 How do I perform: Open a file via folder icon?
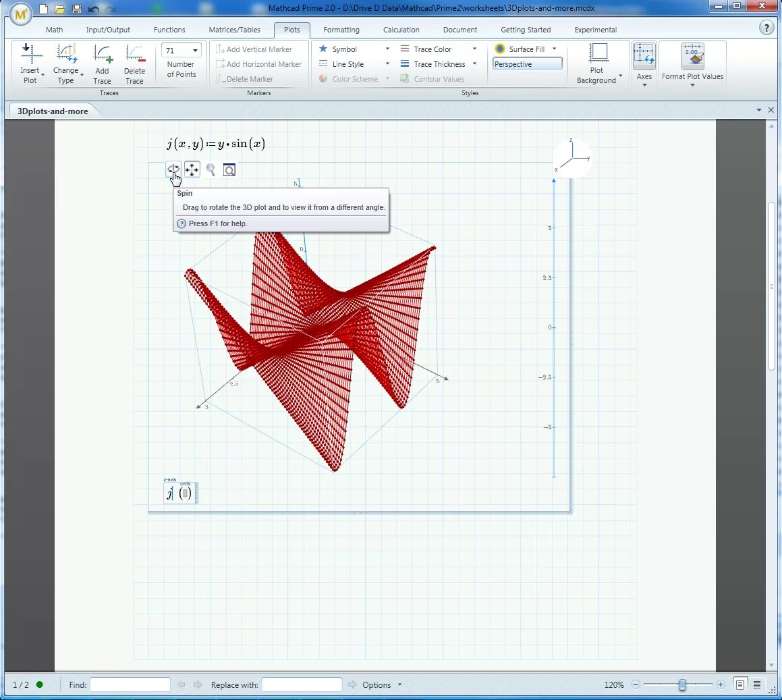click(60, 9)
